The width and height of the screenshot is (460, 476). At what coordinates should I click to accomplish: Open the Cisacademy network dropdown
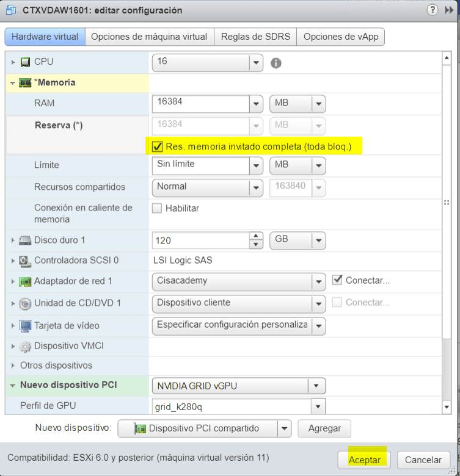(238, 281)
